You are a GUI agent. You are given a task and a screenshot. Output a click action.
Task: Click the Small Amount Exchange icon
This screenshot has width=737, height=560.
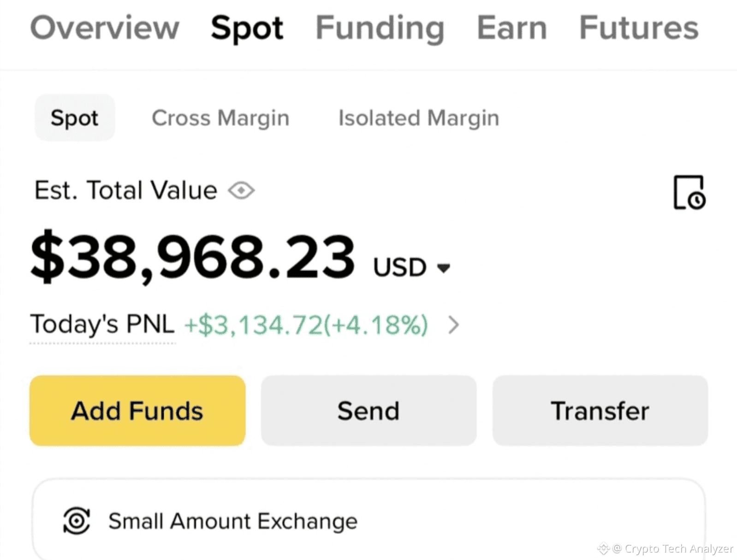[77, 521]
